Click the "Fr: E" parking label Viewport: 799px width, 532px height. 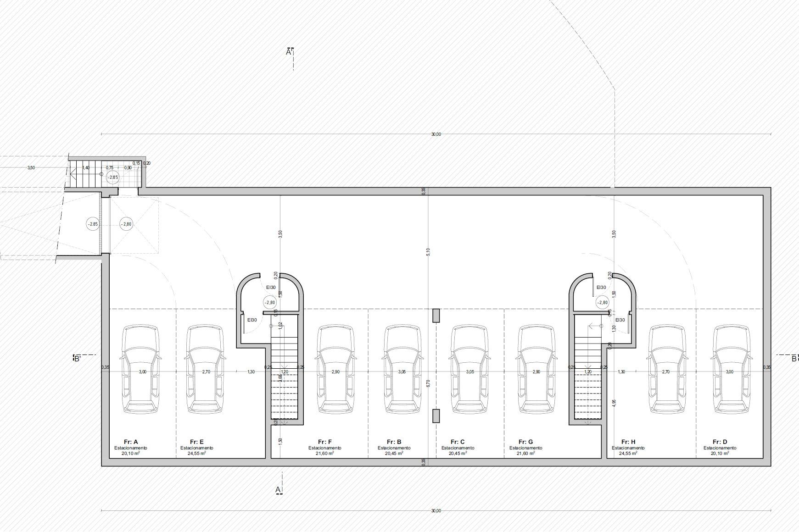(197, 442)
